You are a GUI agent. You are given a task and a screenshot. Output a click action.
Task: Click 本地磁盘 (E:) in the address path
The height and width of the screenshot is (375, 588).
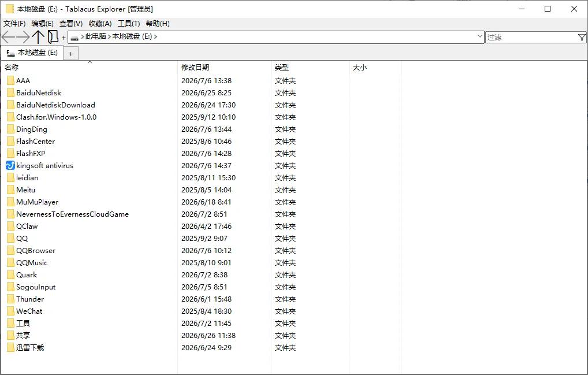[x=132, y=36]
